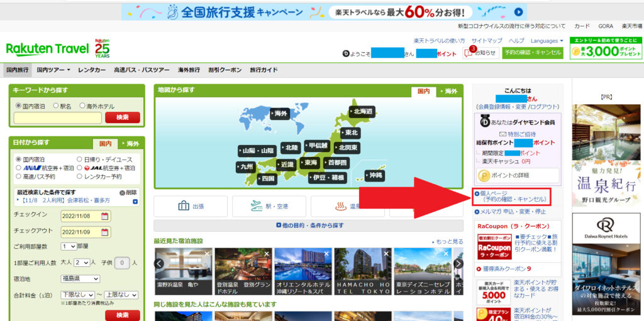Open the Languages dropdown
Viewport: 644px width, 321px height.
pos(547,41)
